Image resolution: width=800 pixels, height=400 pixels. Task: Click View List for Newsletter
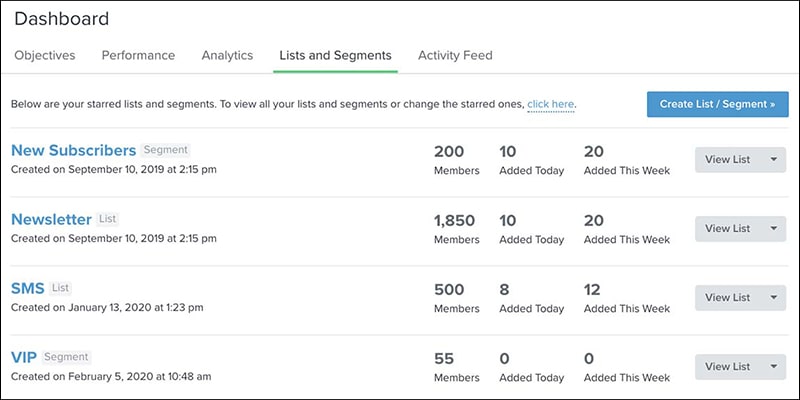pyautogui.click(x=728, y=229)
